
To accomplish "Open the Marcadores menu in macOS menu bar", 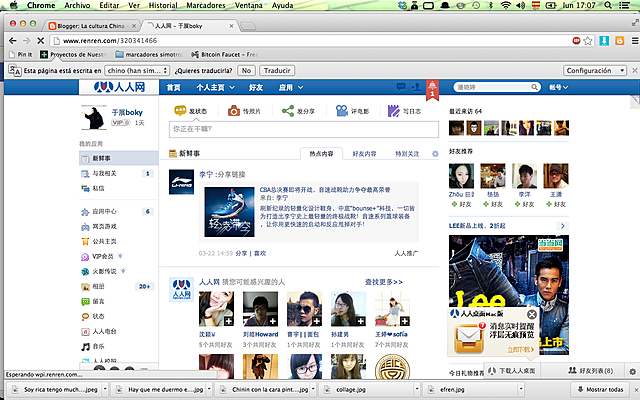I will 206,5.
